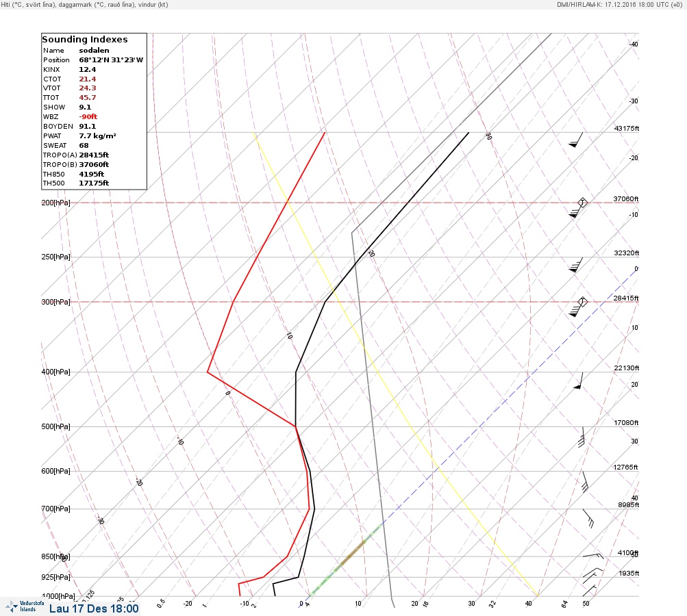Click the 12765ft height label

coord(625,467)
